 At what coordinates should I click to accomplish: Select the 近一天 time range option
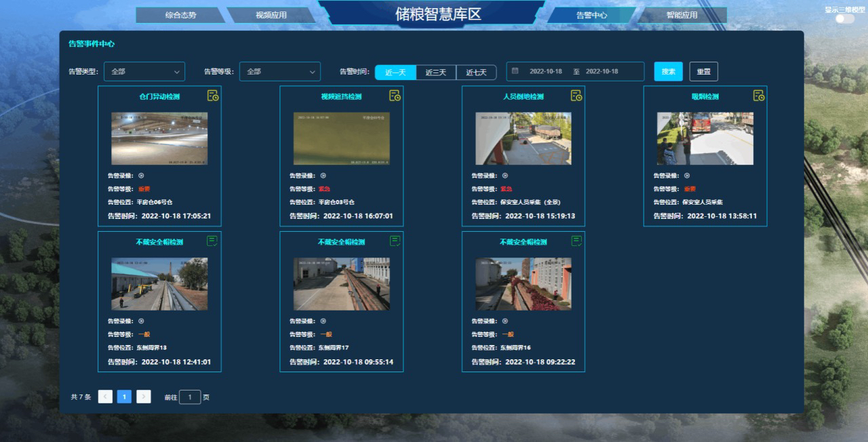(x=395, y=72)
